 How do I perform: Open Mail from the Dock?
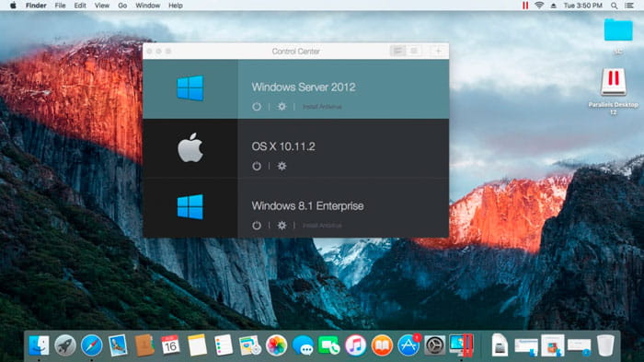(118, 344)
